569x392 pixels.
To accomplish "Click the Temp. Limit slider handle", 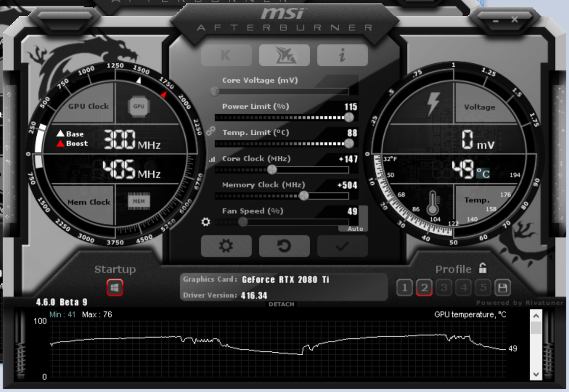I will pos(349,144).
